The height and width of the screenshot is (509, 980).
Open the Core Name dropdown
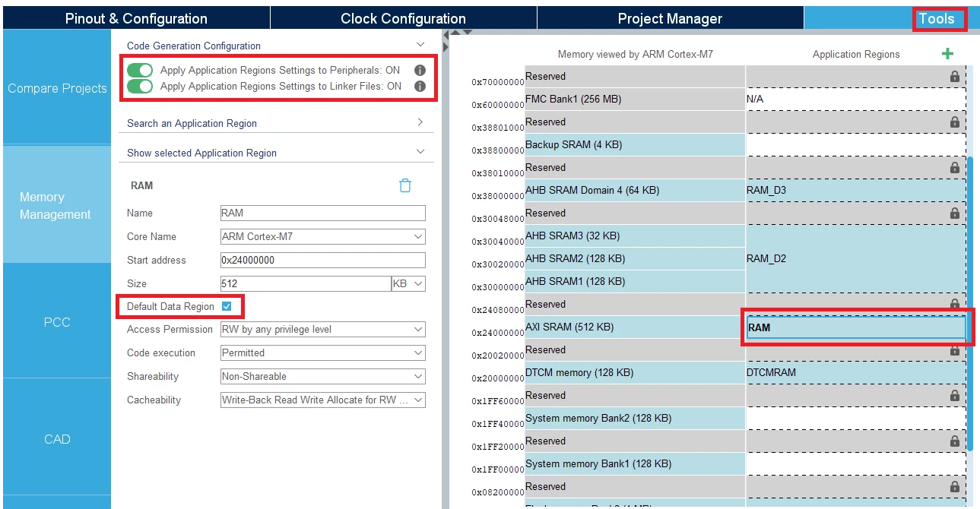pos(322,237)
